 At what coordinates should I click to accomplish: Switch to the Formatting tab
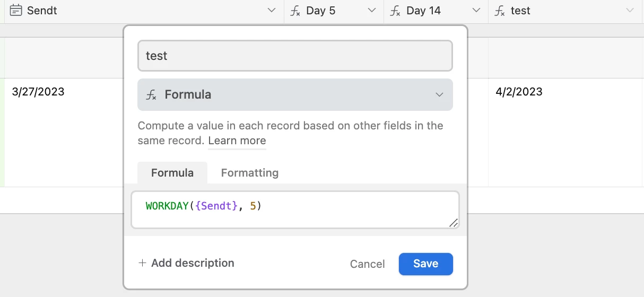pos(249,173)
